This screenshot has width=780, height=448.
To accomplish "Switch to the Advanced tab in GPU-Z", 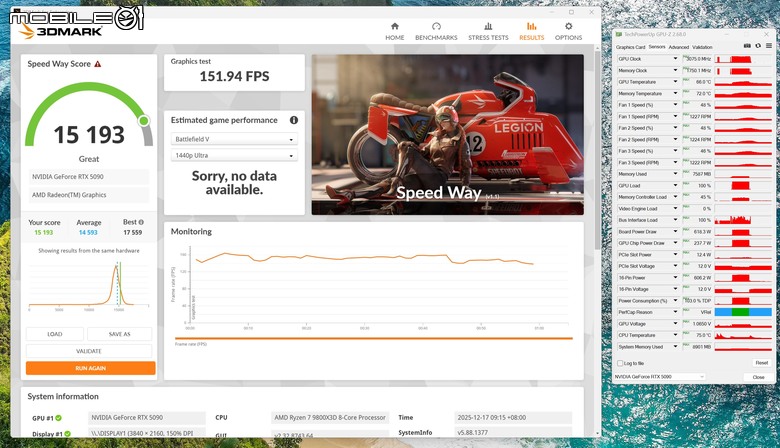I will pyautogui.click(x=679, y=47).
